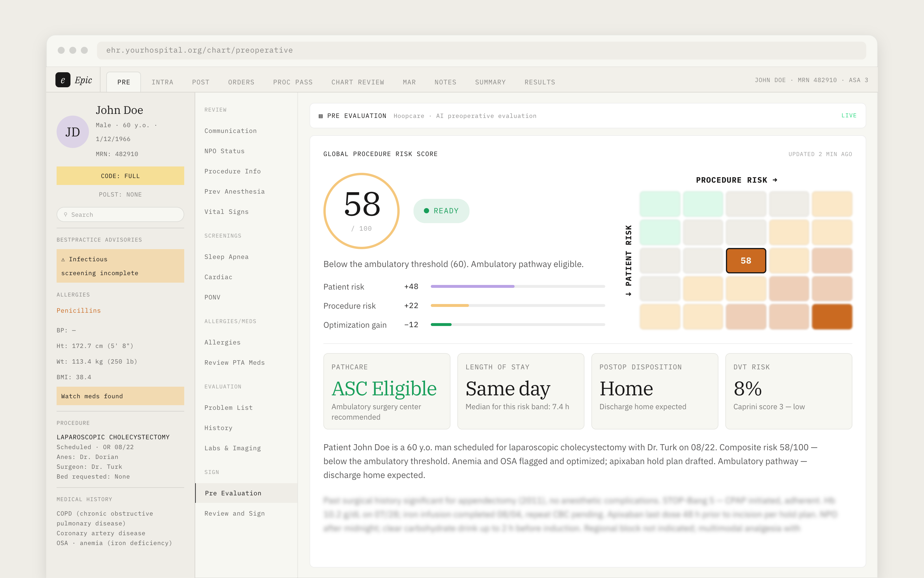Screen dimensions: 924x578
Task: Click the Watch meds found alert
Action: pyautogui.click(x=120, y=396)
